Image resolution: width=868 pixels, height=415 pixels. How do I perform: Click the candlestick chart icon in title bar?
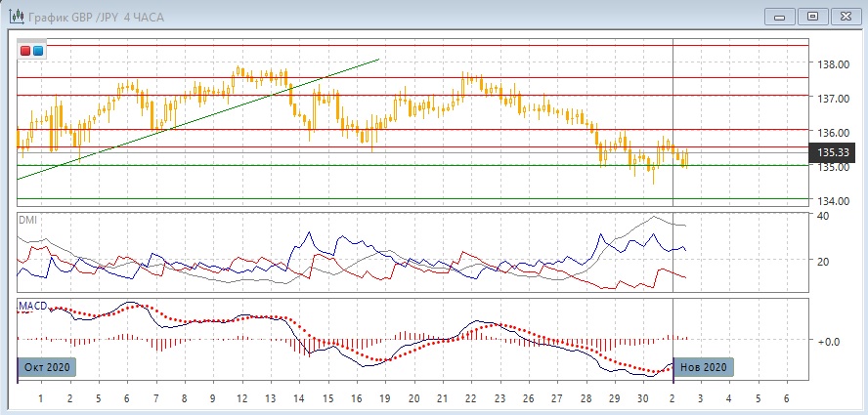coord(16,17)
